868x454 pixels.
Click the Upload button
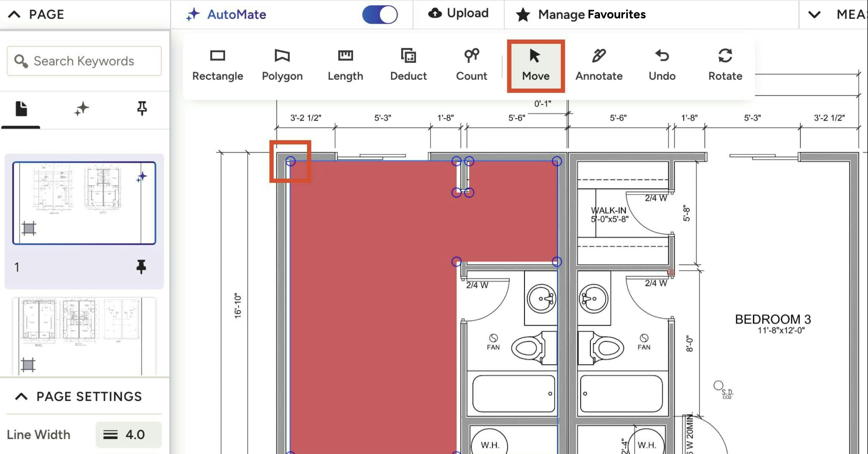[458, 14]
